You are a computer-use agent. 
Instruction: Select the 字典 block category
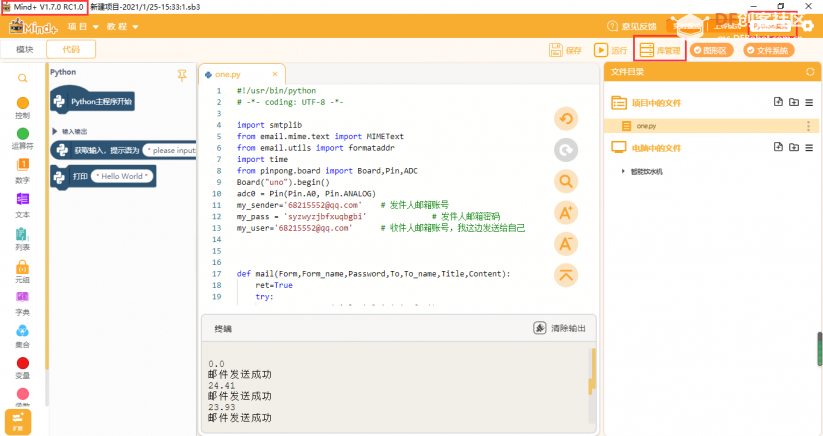pyautogui.click(x=23, y=304)
